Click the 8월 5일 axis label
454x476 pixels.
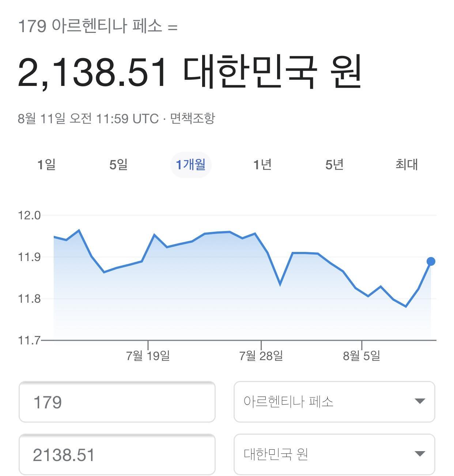coord(362,355)
